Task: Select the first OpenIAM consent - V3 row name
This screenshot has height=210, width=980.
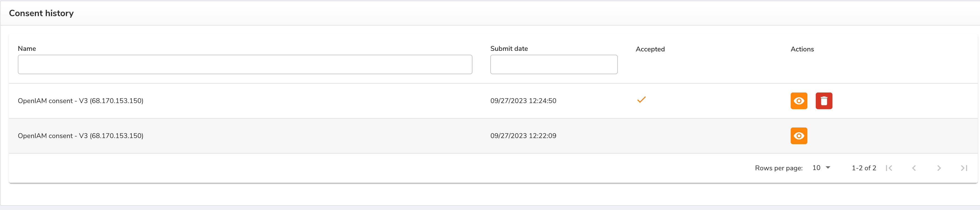Action: 80,101
